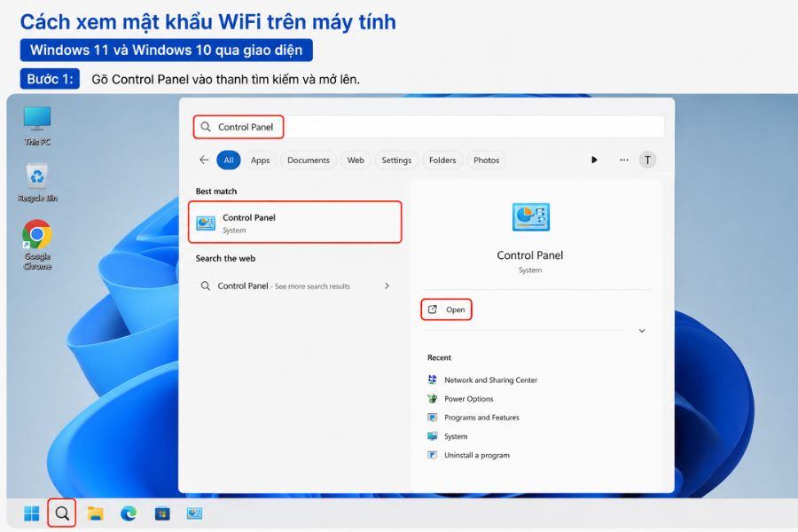Open recent Programs and Features

click(473, 418)
